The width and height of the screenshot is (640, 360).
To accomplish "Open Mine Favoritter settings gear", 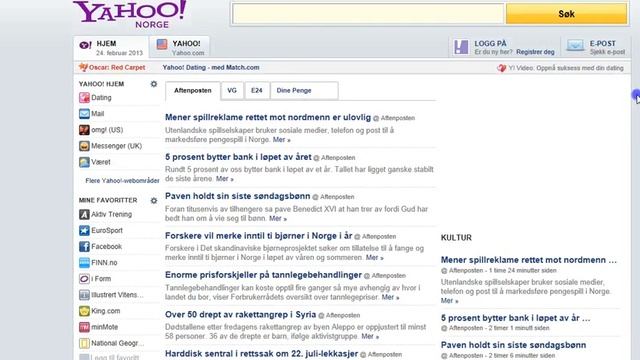I will pyautogui.click(x=154, y=200).
